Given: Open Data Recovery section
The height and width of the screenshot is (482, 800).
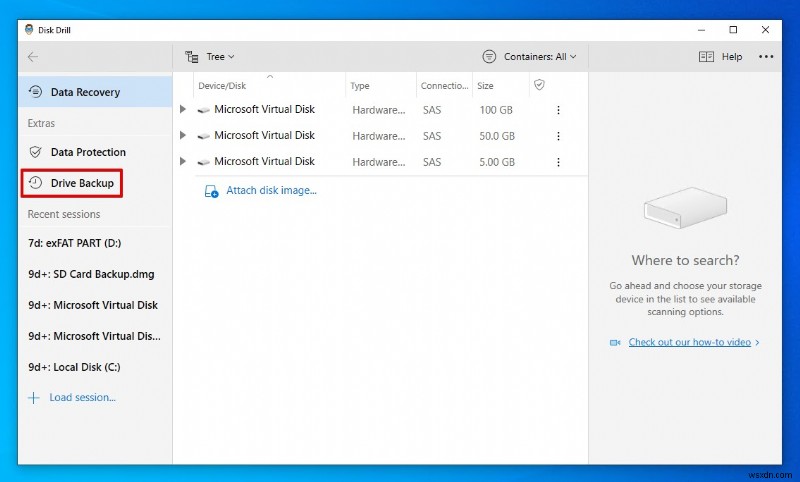Looking at the screenshot, I should click(95, 92).
